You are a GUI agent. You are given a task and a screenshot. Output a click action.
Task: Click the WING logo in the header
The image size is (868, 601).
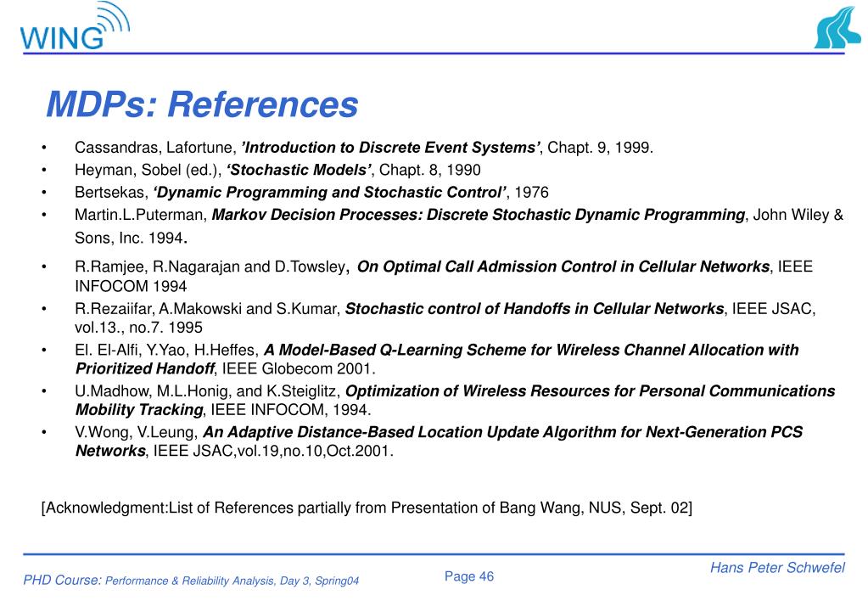[x=75, y=26]
